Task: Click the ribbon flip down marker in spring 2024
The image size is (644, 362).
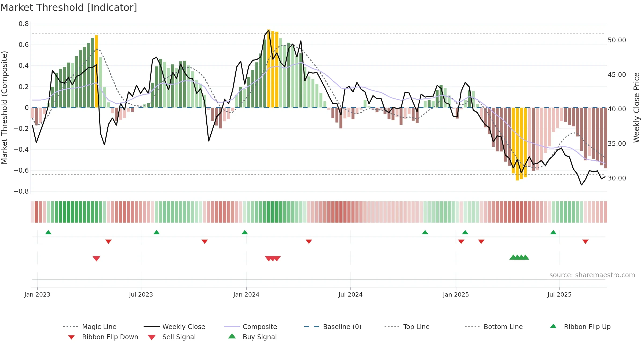Action: pyautogui.click(x=309, y=242)
